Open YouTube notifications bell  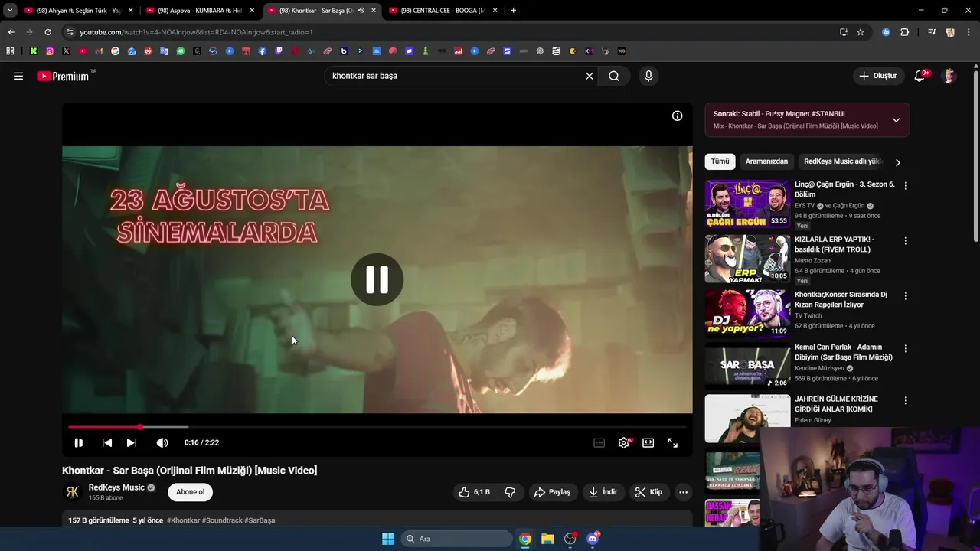[920, 76]
